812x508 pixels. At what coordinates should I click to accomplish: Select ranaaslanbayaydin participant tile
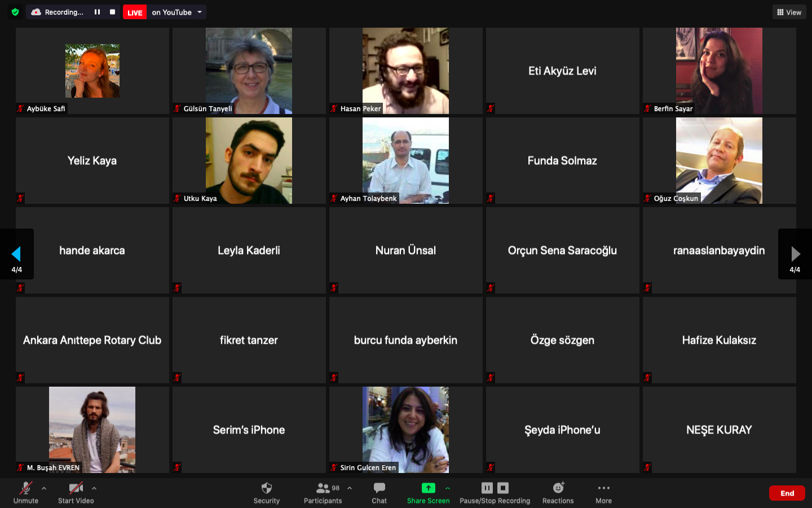click(x=720, y=250)
